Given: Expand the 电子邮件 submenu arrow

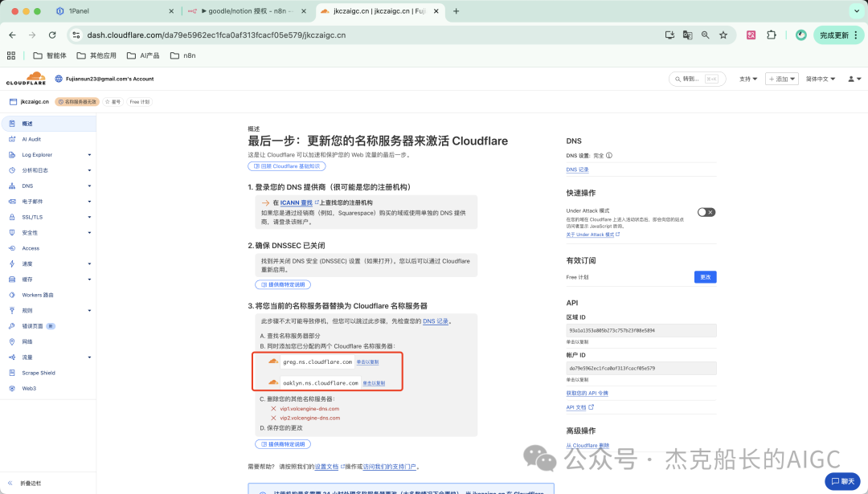Looking at the screenshot, I should [x=89, y=202].
